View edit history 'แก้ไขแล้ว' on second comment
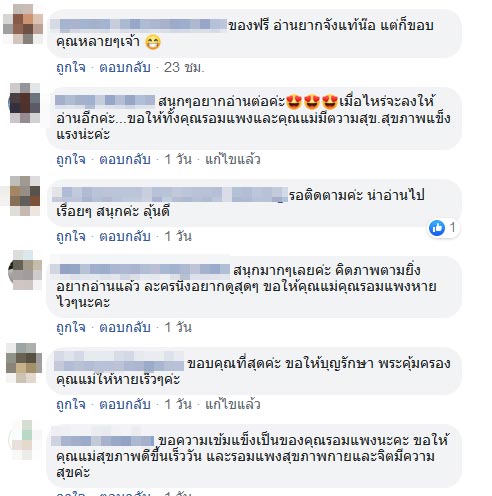This screenshot has width=492, height=496. point(233,160)
